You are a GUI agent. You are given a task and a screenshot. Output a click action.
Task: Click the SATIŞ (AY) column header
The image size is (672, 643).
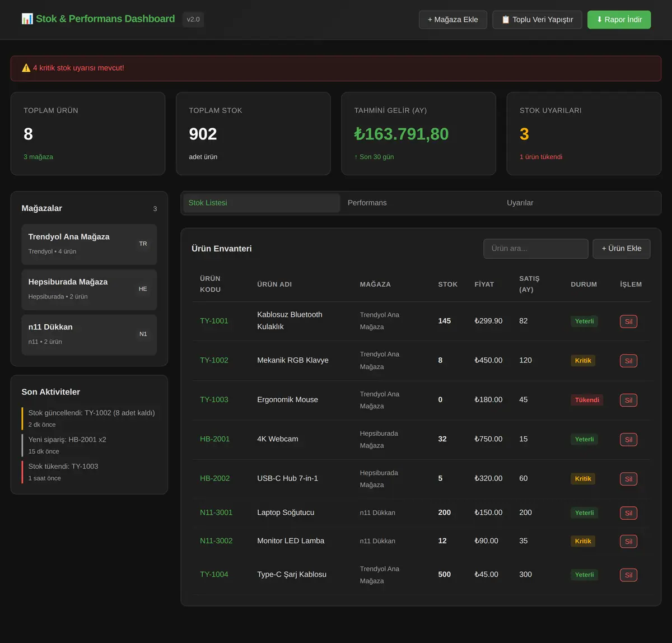point(529,284)
